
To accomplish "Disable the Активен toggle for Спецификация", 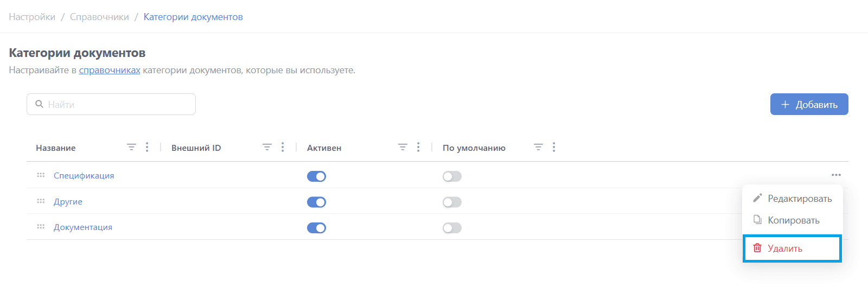I will point(316,176).
